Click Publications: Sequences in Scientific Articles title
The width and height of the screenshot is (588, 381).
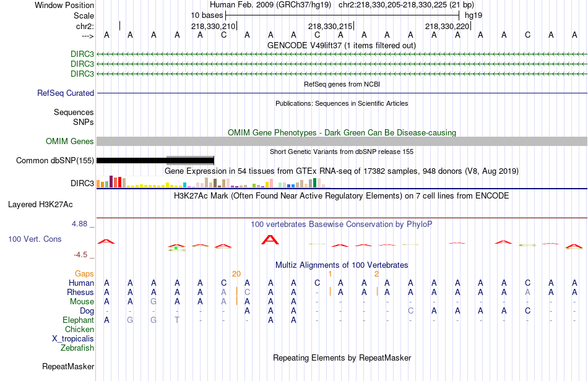coord(342,103)
